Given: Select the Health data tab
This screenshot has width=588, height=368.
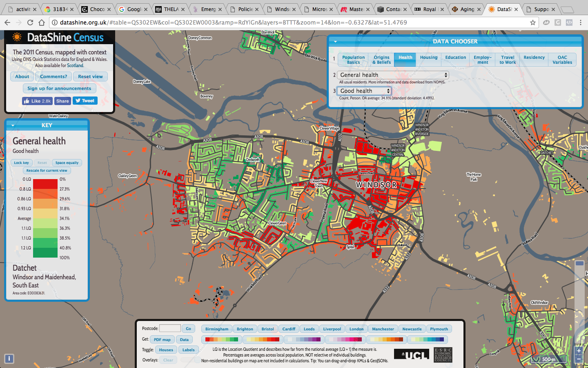Looking at the screenshot, I should 405,60.
